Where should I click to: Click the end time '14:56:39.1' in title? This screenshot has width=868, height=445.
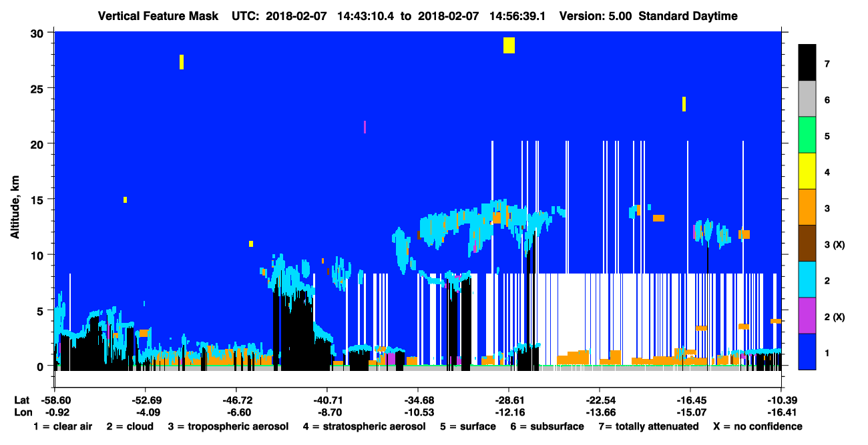pyautogui.click(x=517, y=16)
